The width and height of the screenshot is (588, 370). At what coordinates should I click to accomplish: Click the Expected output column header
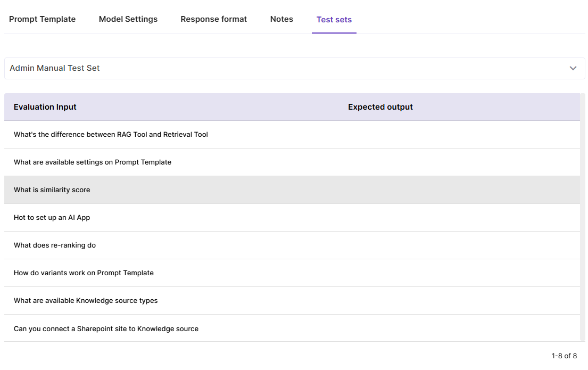click(380, 107)
